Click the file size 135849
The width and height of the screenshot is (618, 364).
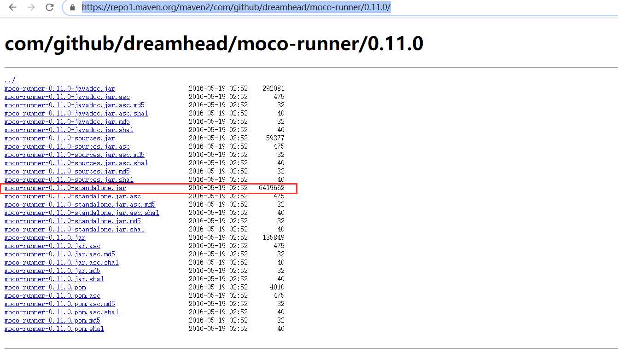pos(274,237)
